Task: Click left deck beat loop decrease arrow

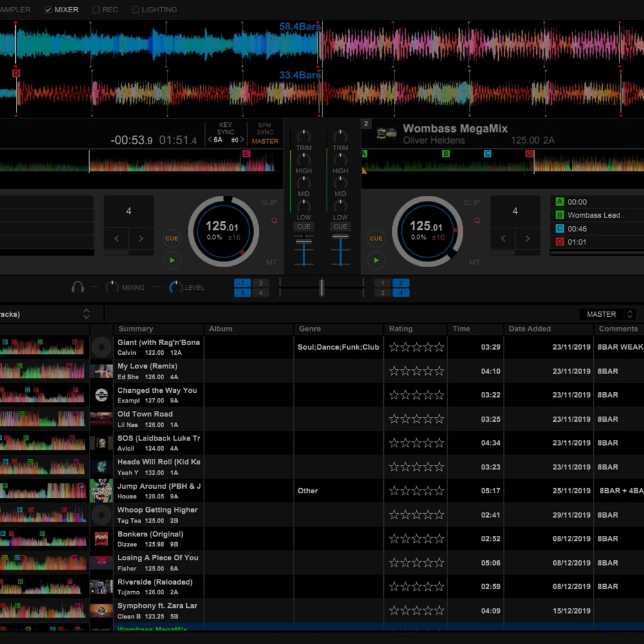Action: [x=117, y=238]
